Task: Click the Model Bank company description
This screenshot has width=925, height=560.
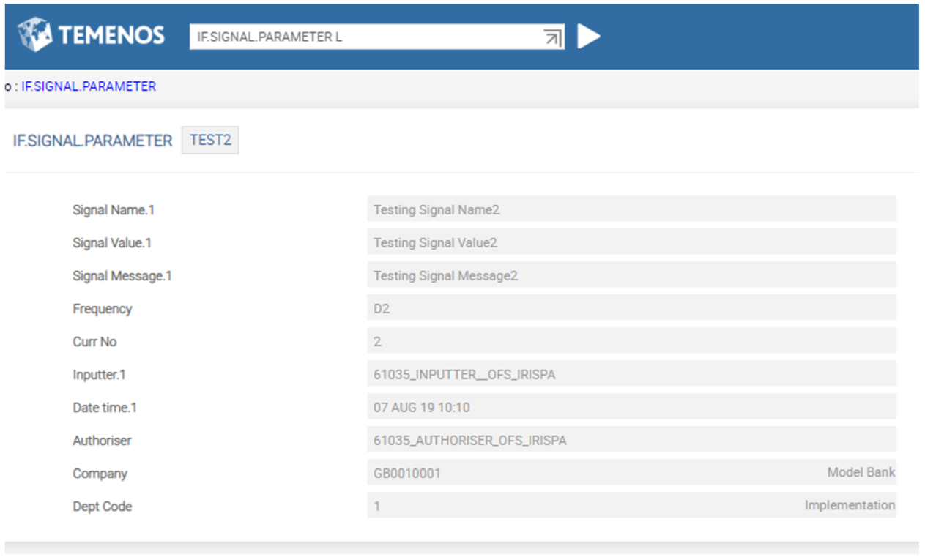Action: point(861,472)
